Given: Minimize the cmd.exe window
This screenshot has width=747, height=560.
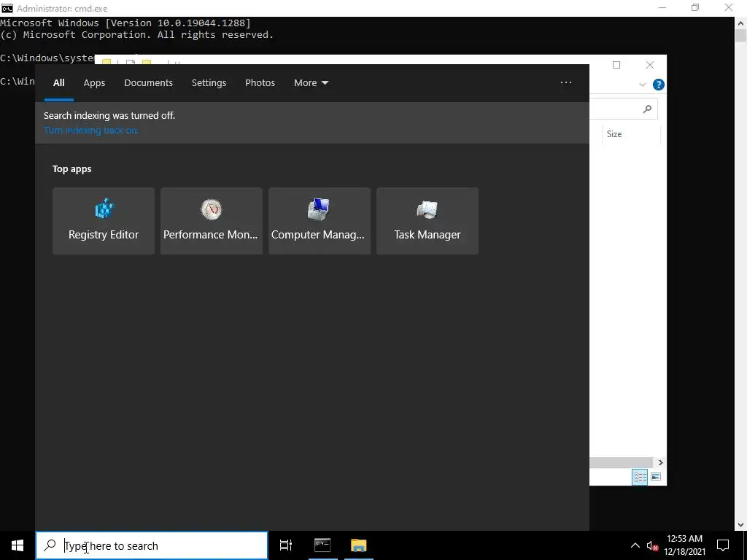Looking at the screenshot, I should click(x=662, y=7).
